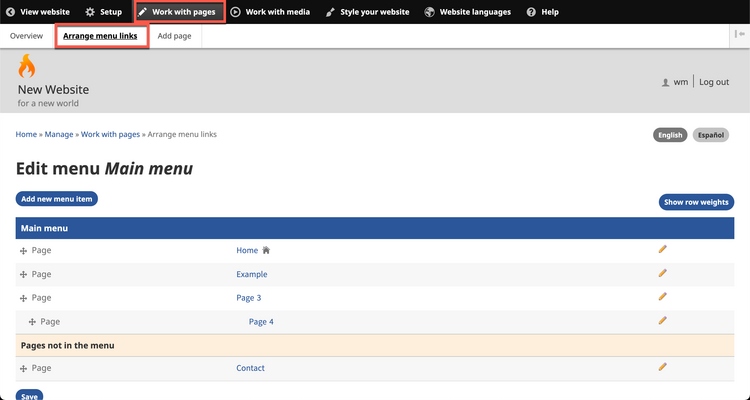Click the pencil edit icon for Example
750x400 pixels.
662,273
